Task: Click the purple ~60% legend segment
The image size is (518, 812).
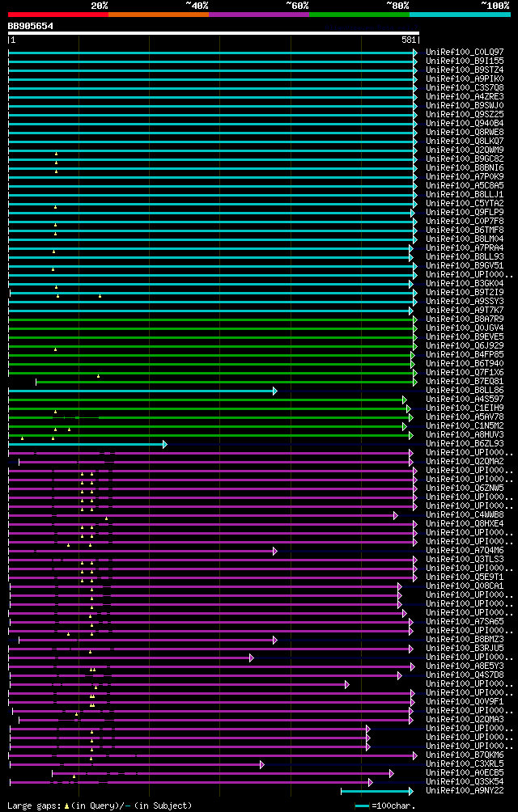Action: coord(259,15)
